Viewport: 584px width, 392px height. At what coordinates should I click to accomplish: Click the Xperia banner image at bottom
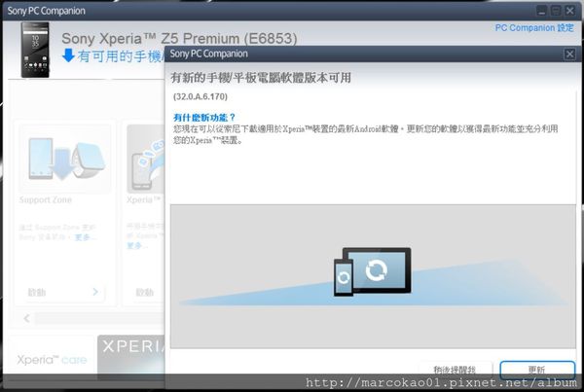tap(131, 355)
